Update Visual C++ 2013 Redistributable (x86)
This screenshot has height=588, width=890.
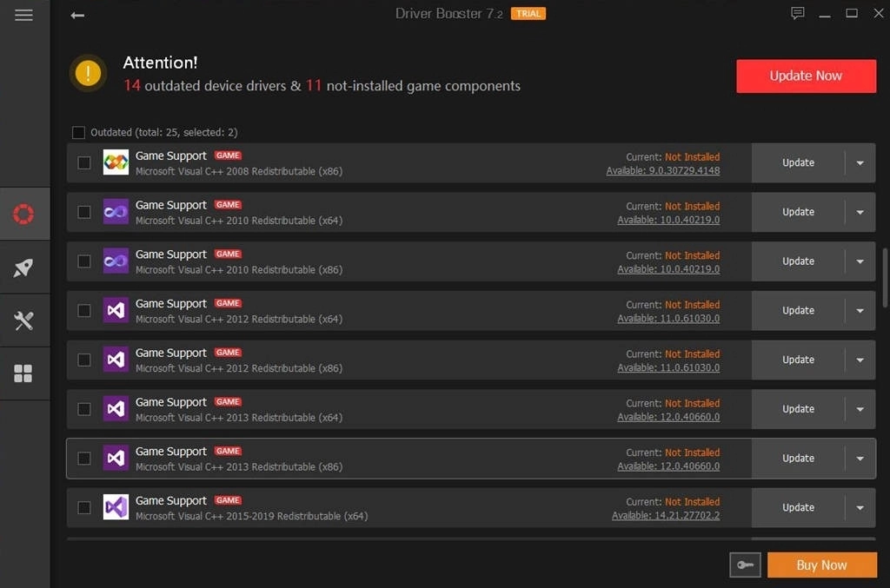coord(798,458)
